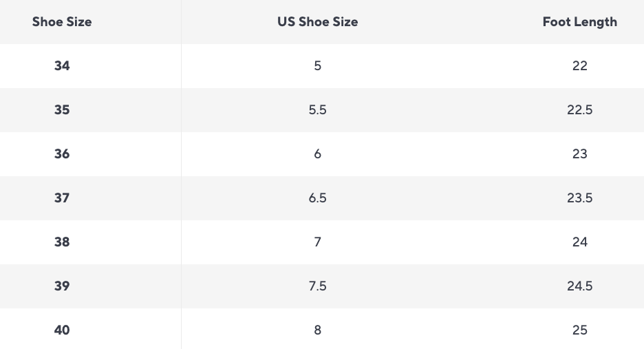Select shoe size 36 cell
The width and height of the screenshot is (644, 349).
pyautogui.click(x=62, y=154)
